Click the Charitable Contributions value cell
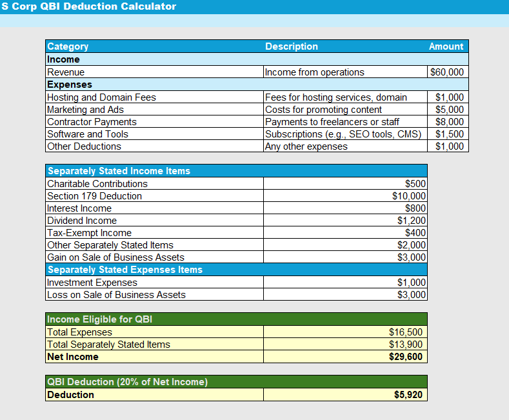The height and width of the screenshot is (420, 509). click(x=345, y=184)
